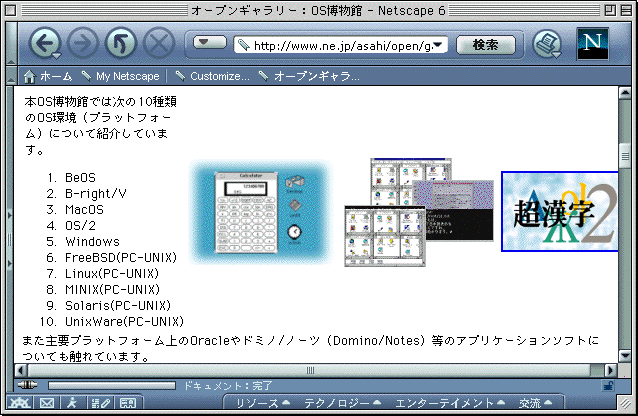The image size is (638, 416).
Task: Click the Forward arrow button
Action: tap(83, 43)
